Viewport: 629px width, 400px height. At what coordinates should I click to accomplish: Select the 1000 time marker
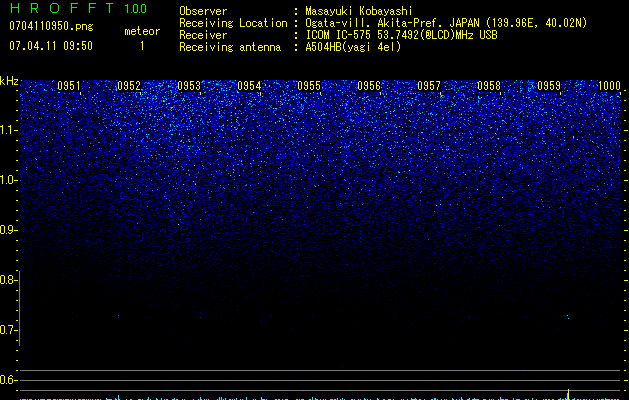point(609,86)
